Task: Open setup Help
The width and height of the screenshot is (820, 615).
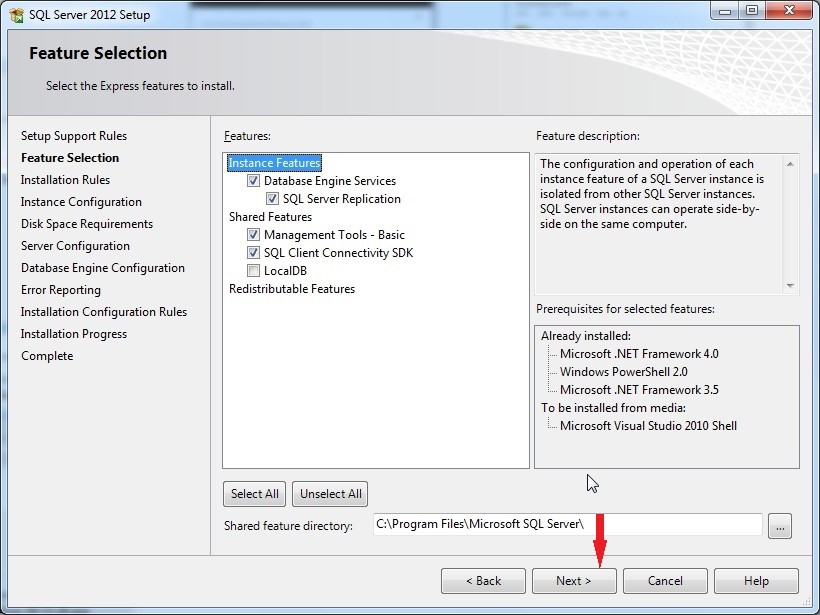Action: pyautogui.click(x=756, y=580)
